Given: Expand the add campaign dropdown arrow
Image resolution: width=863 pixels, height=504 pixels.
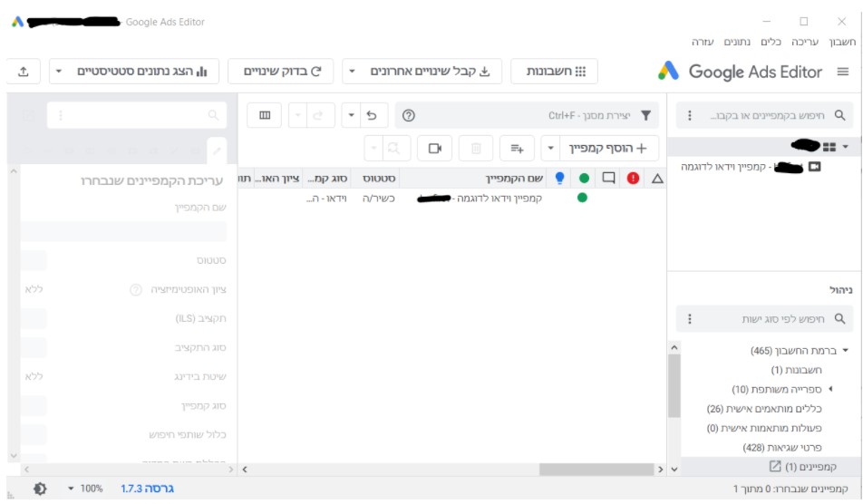Looking at the screenshot, I should (550, 148).
